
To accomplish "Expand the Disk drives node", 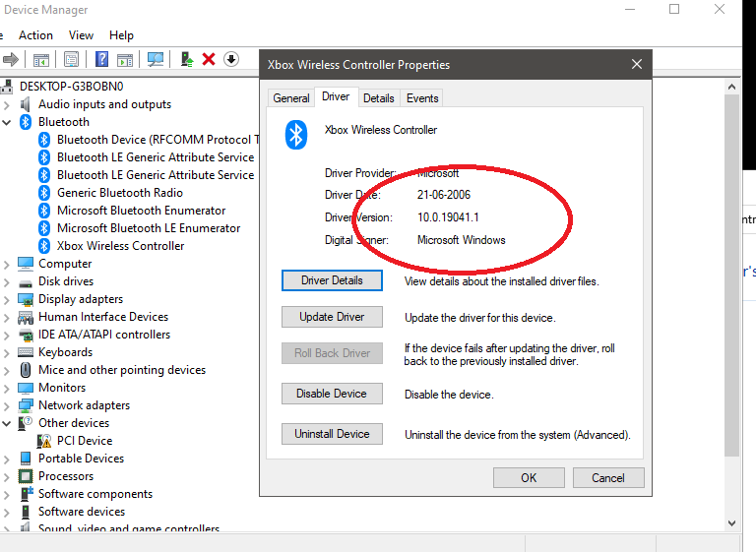I will pyautogui.click(x=6, y=282).
